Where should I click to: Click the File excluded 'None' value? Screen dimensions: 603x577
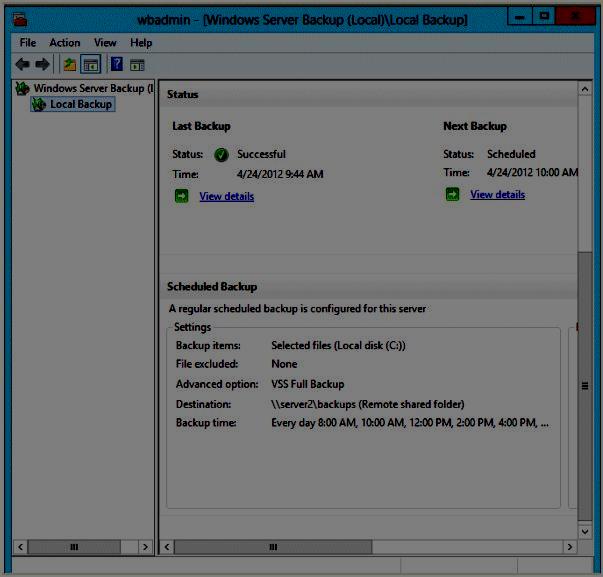[284, 364]
